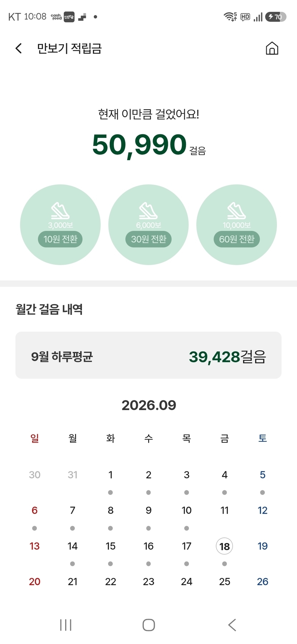Tap the Android back navigation button
The height and width of the screenshot is (644, 297).
point(232,625)
